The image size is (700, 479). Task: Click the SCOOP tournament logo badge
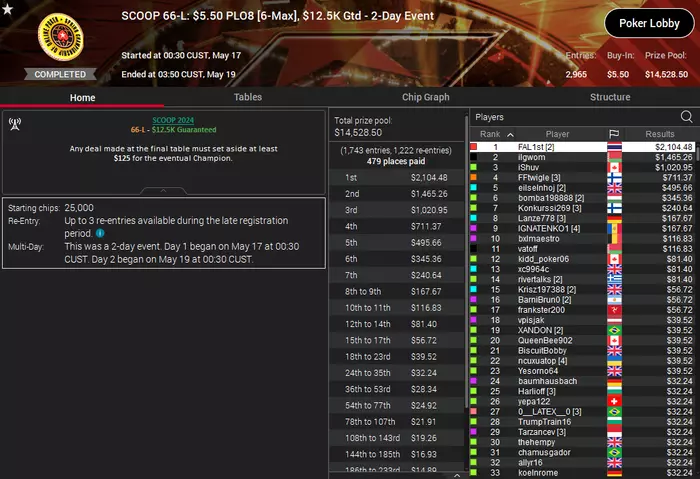[61, 37]
